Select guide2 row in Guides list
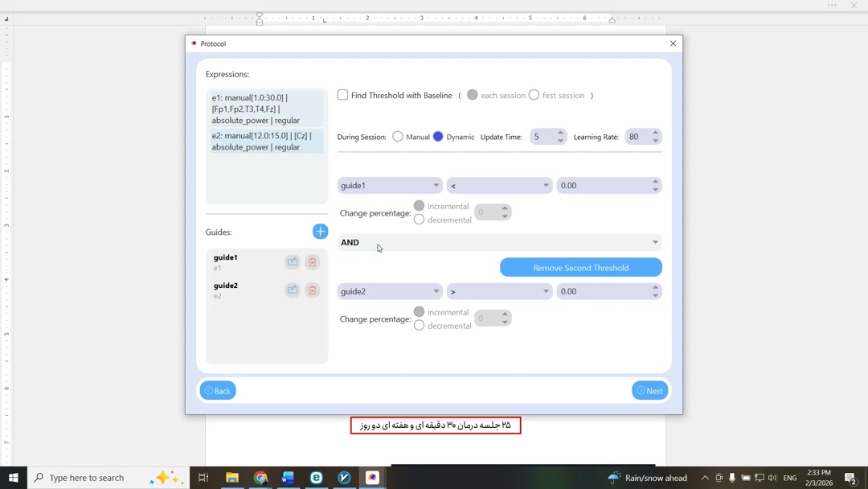The width and height of the screenshot is (868, 489). (x=267, y=290)
